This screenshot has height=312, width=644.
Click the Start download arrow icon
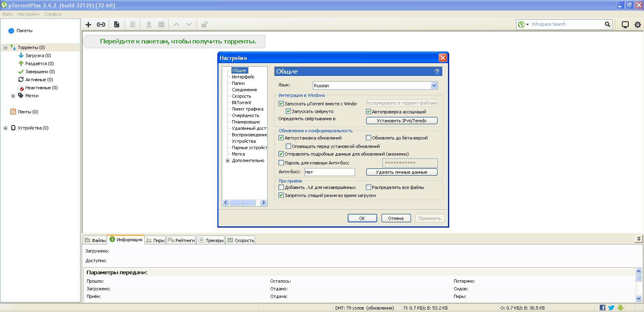(149, 25)
